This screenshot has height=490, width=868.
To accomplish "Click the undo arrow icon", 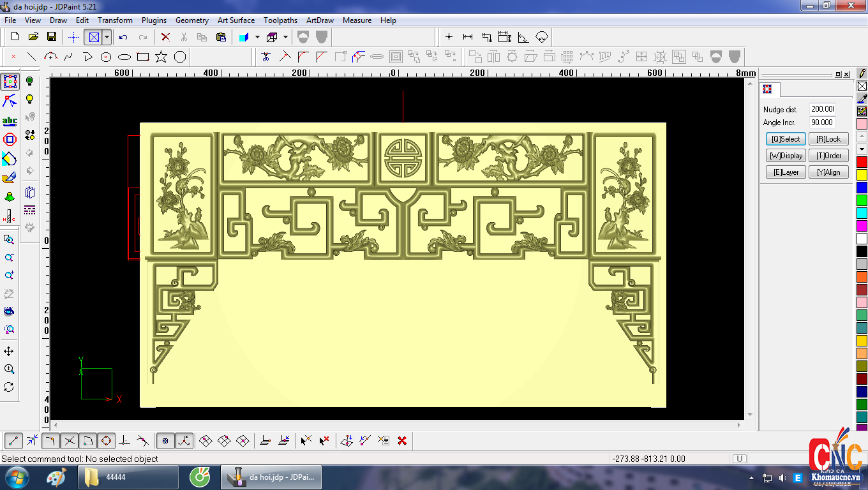I will tap(123, 37).
